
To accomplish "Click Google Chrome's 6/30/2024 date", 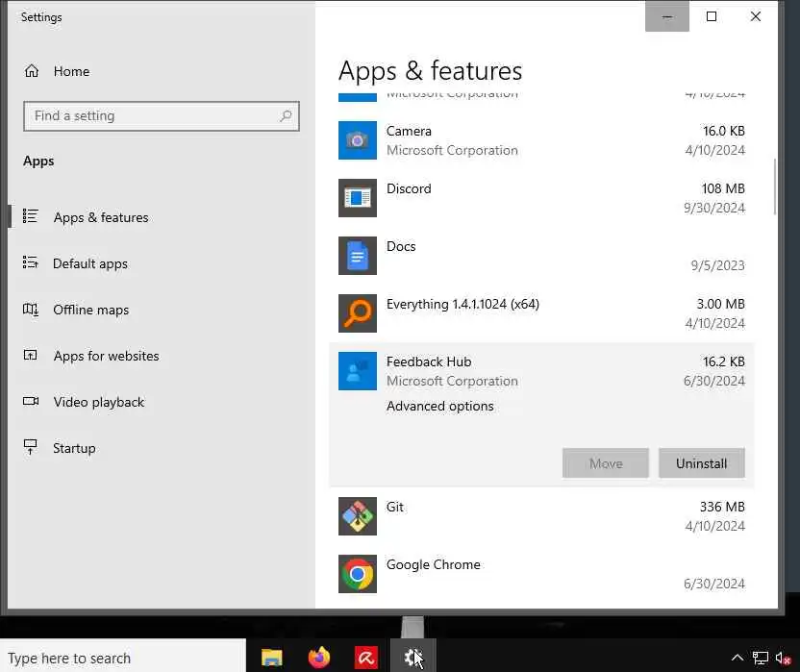I will [x=714, y=584].
